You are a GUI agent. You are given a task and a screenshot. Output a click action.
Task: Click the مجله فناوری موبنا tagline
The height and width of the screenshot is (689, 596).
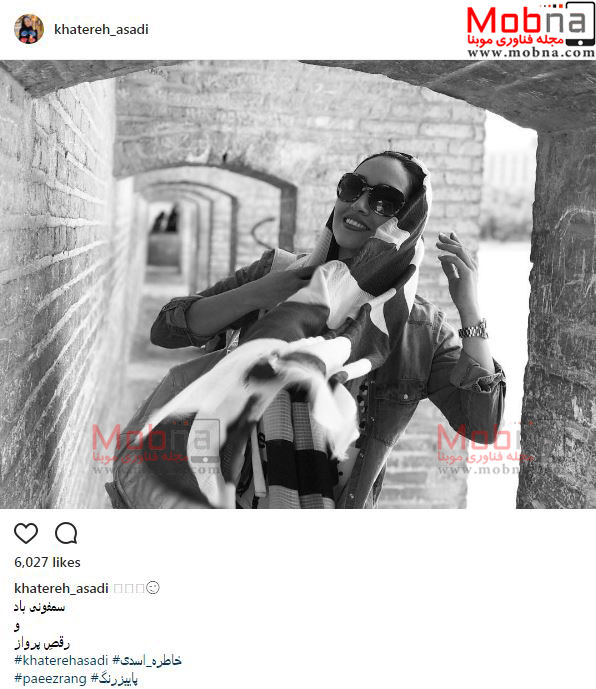click(516, 40)
